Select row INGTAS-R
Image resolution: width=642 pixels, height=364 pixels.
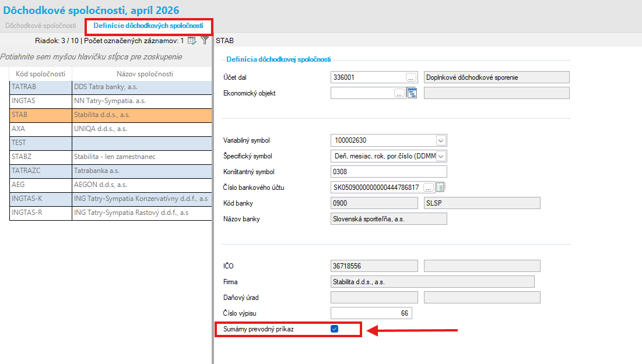click(x=111, y=213)
